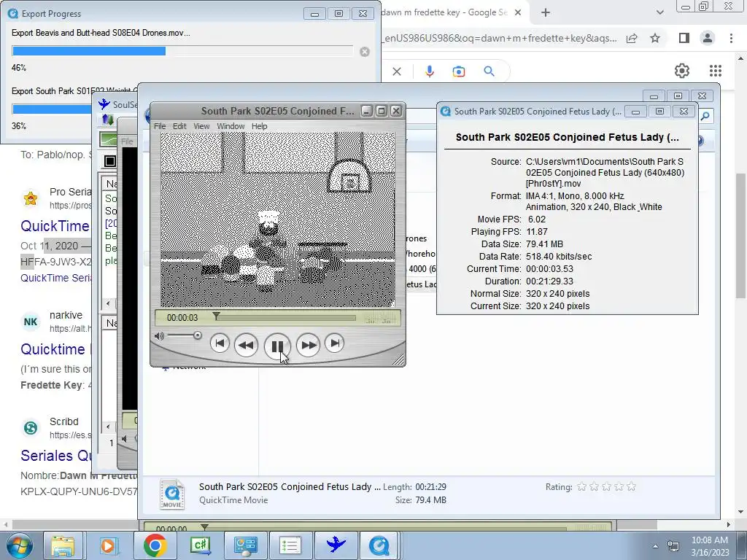Pause the South Park movie playback
747x560 pixels.
pos(277,346)
